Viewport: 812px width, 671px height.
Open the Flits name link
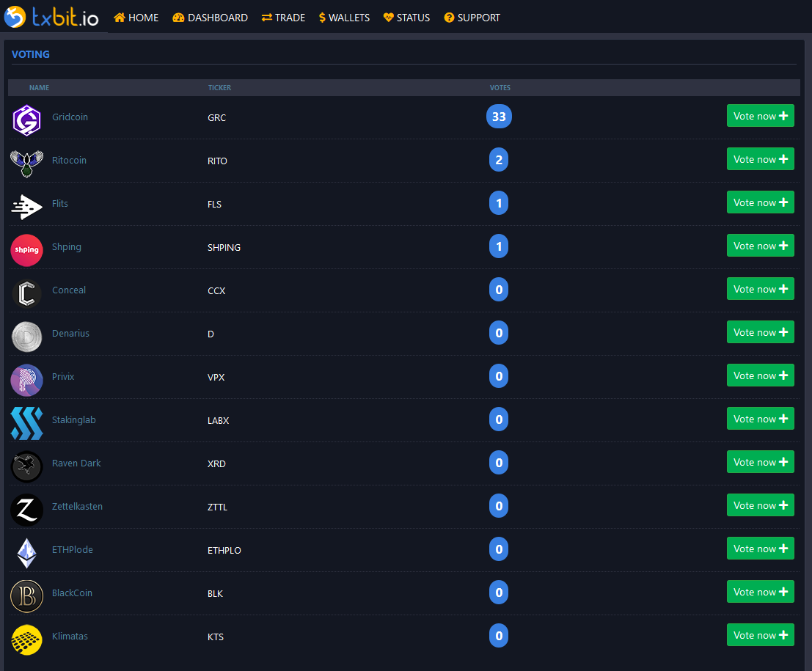pos(60,203)
